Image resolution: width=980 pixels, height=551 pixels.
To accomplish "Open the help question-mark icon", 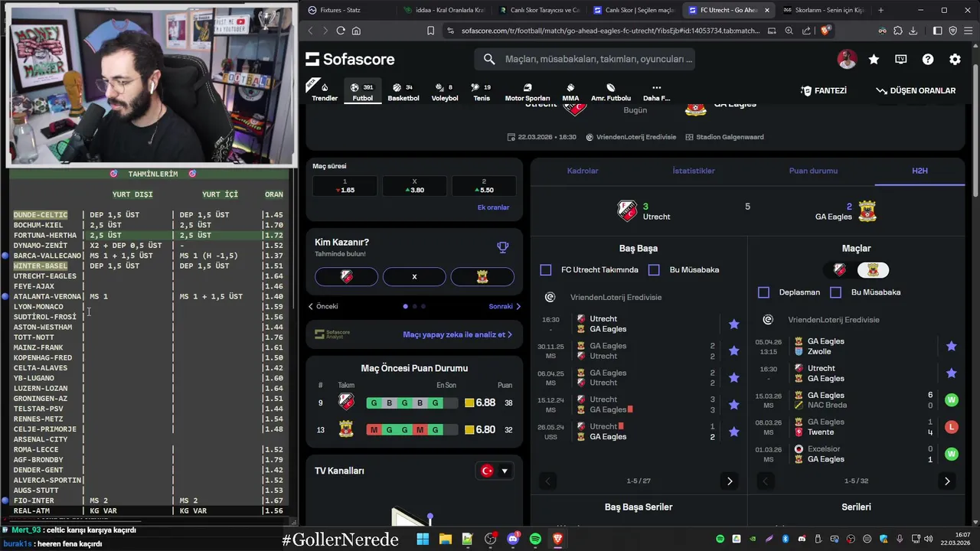I will coord(928,59).
